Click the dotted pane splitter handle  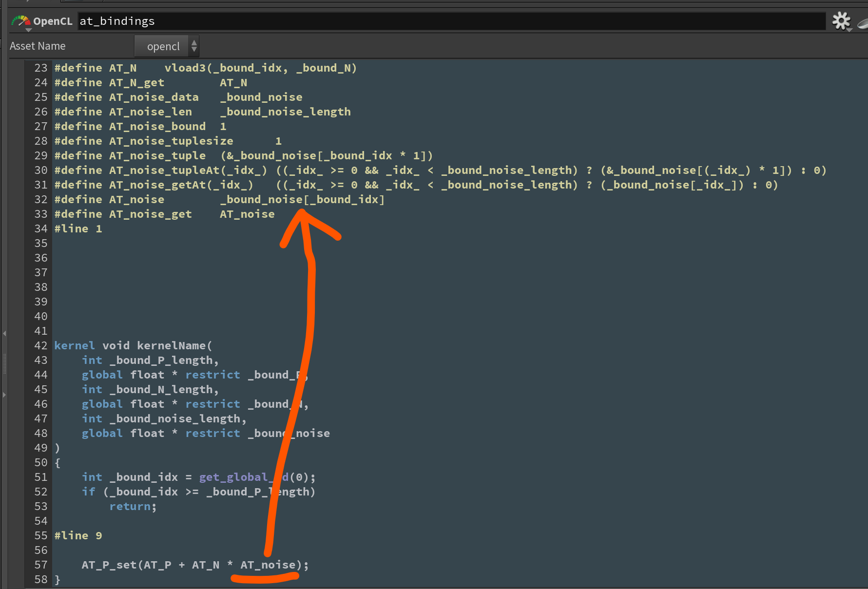pyautogui.click(x=4, y=364)
